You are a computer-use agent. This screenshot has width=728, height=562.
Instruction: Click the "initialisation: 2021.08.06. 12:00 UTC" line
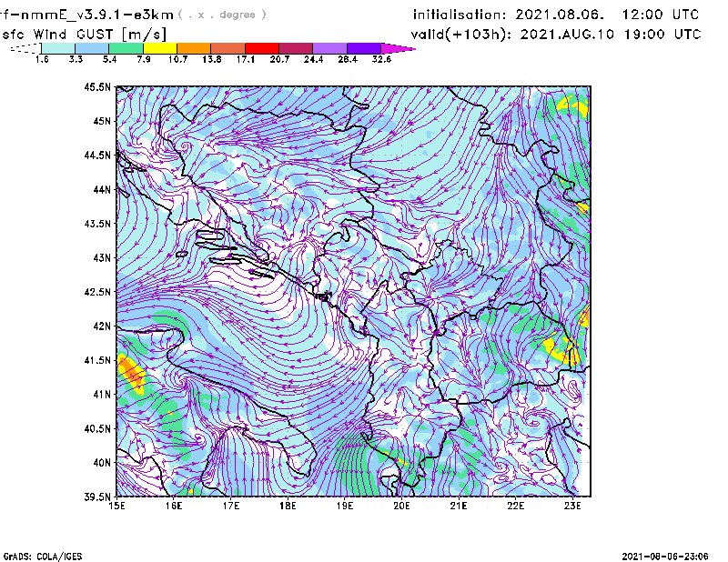coord(556,15)
